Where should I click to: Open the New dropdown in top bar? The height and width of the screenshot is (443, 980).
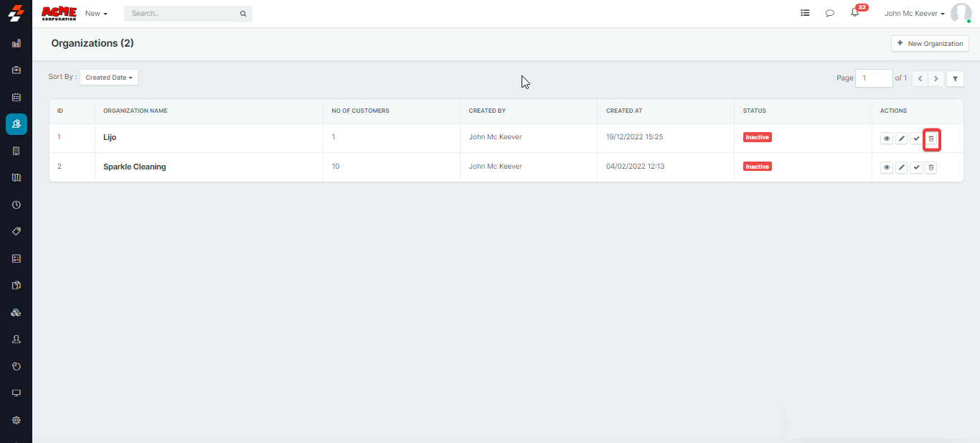pos(96,14)
